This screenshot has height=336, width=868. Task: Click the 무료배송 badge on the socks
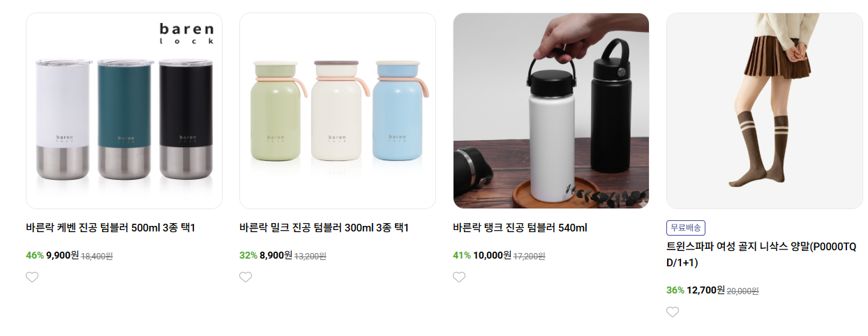[686, 228]
